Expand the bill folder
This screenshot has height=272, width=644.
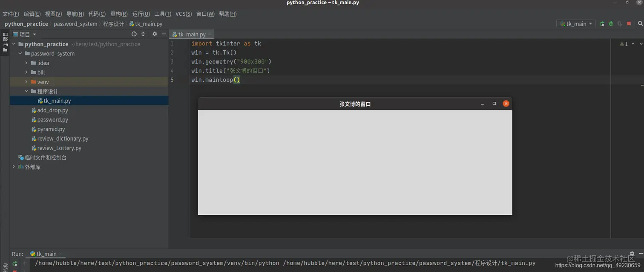tap(26, 72)
